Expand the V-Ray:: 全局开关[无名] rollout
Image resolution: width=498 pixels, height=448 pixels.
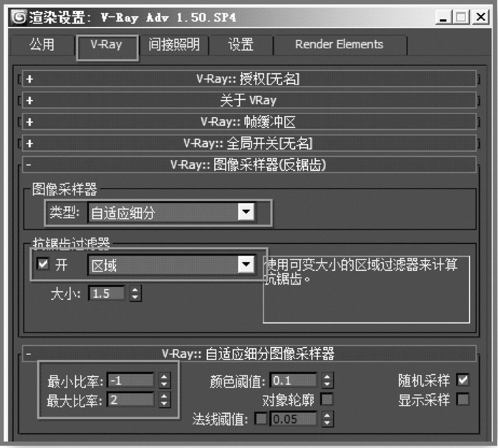[249, 143]
